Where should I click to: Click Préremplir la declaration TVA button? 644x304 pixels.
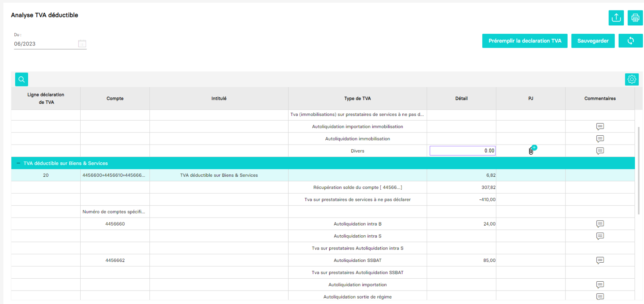point(525,41)
